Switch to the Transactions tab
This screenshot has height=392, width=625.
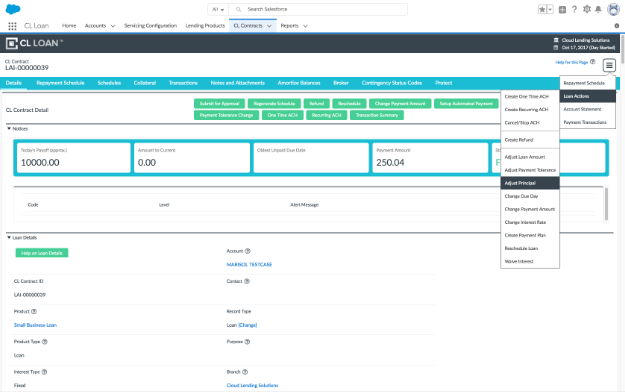(183, 83)
